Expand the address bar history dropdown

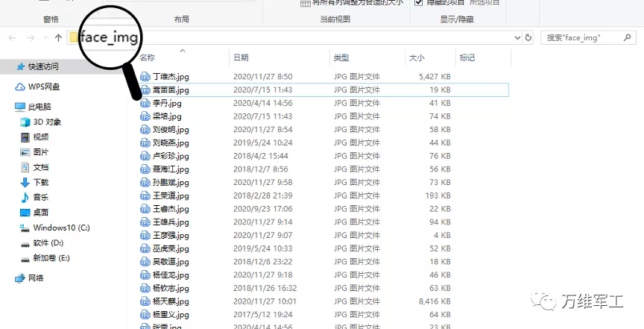[x=517, y=37]
